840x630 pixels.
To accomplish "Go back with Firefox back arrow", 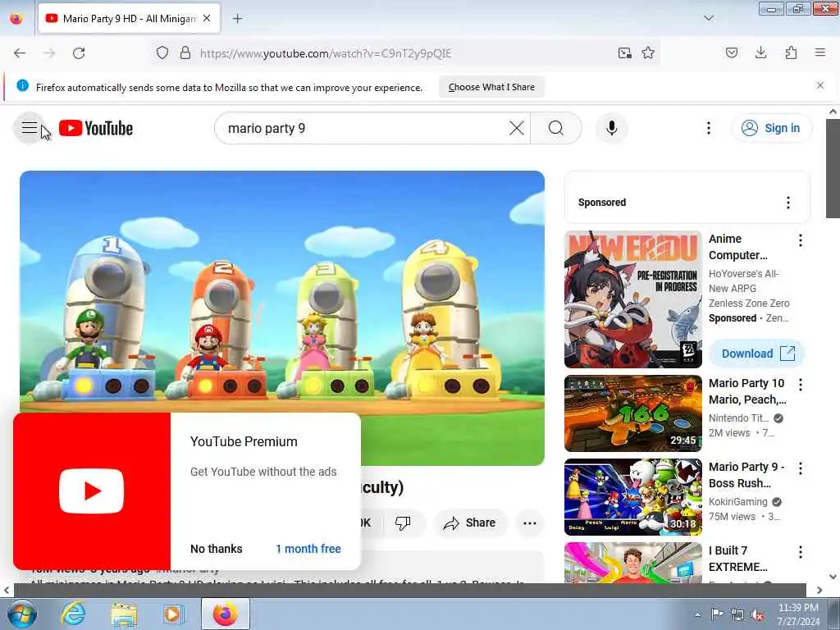I will tap(20, 53).
